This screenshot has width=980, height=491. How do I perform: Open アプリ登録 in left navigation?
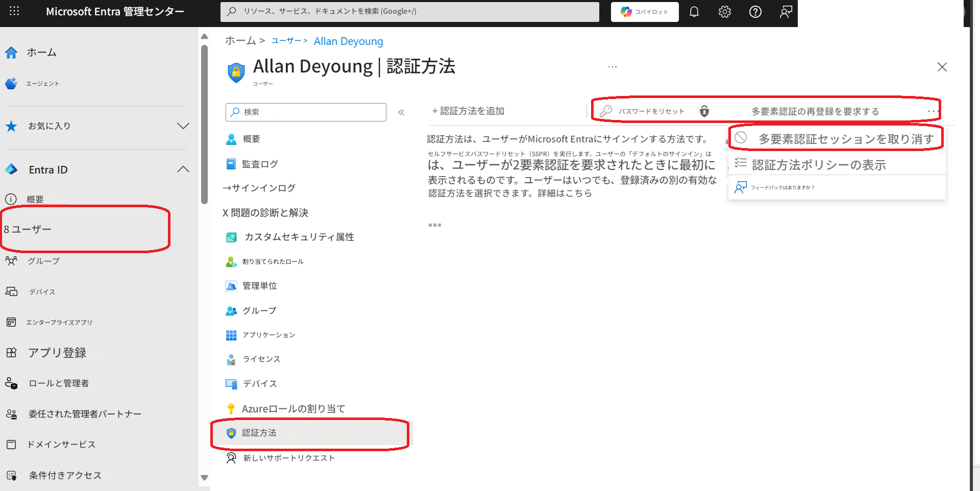coord(57,353)
